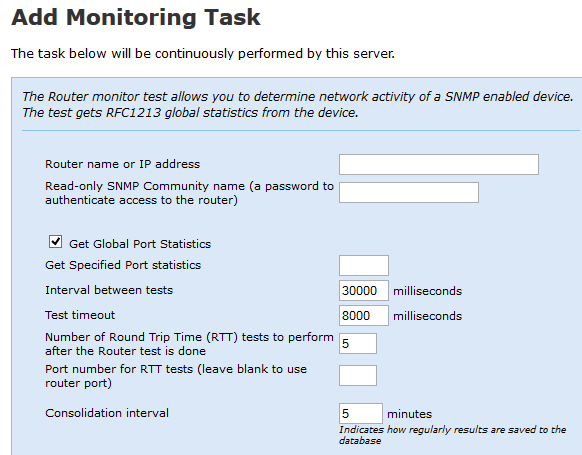582x455 pixels.
Task: Click the Get Specified Port statistics label
Action: click(x=123, y=265)
